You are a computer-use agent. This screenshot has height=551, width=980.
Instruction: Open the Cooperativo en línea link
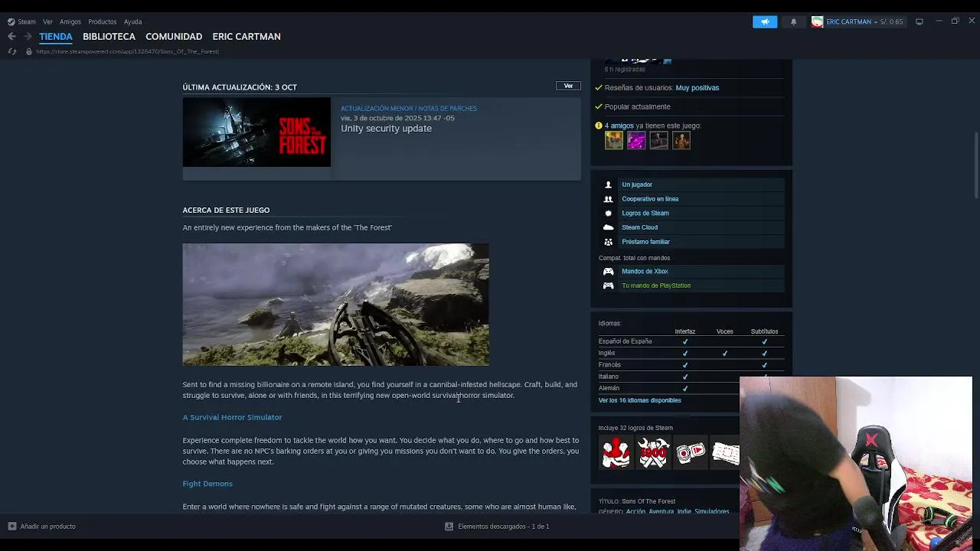(x=650, y=199)
